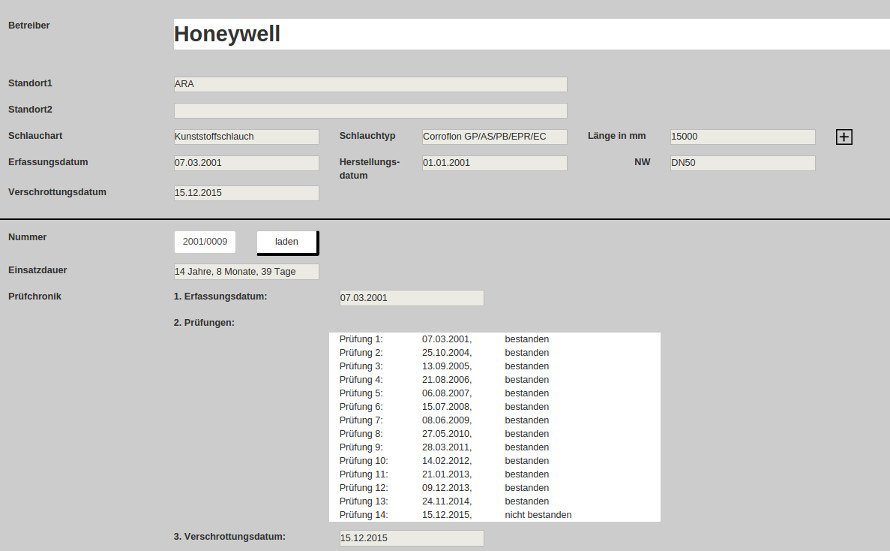This screenshot has height=551, width=890.
Task: Click the NW field showing DN50
Action: (x=742, y=163)
